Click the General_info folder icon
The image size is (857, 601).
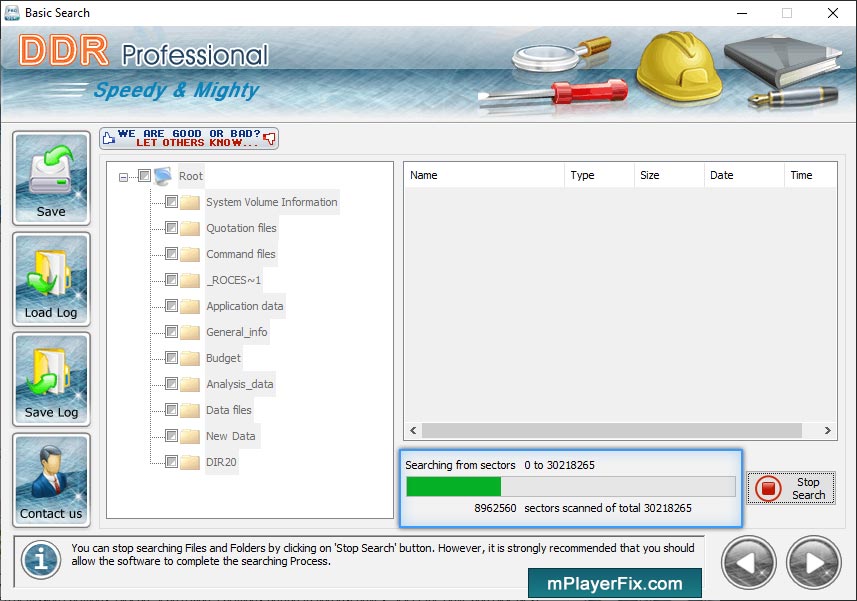(190, 332)
